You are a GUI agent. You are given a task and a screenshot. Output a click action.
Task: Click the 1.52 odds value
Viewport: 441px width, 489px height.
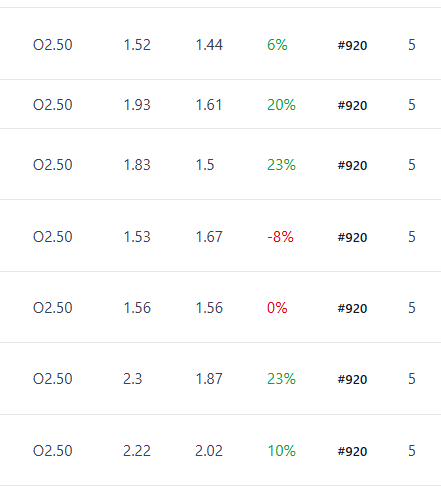click(x=137, y=45)
